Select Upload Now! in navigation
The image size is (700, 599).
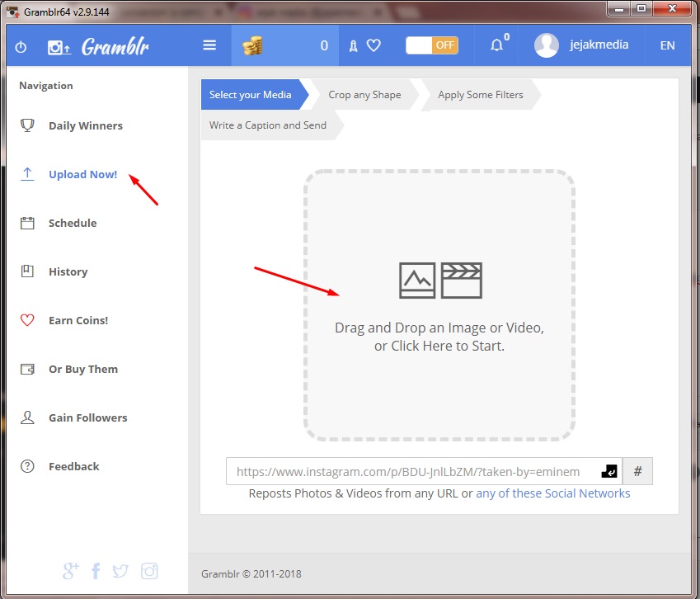(83, 174)
